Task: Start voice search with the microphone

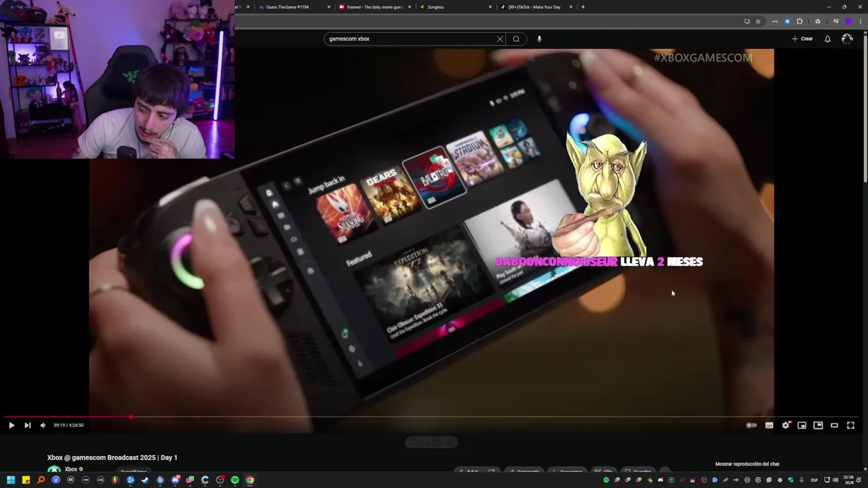Action: coord(539,39)
